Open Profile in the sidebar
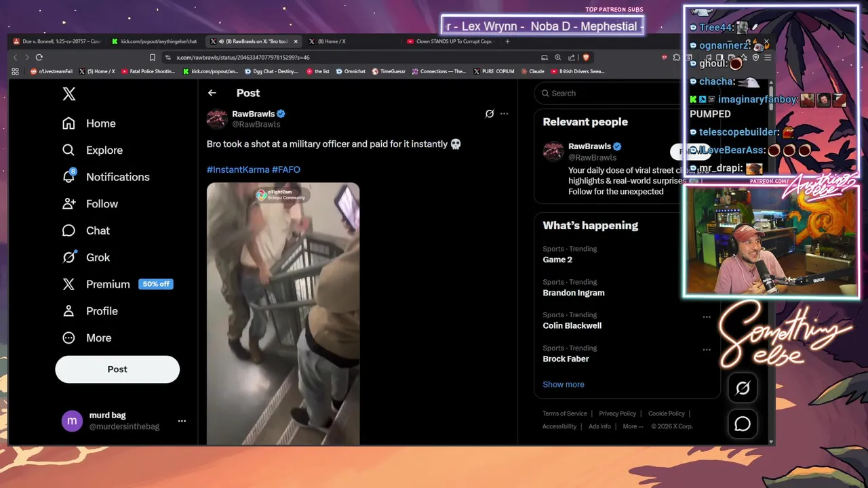868x488 pixels. [x=90, y=311]
